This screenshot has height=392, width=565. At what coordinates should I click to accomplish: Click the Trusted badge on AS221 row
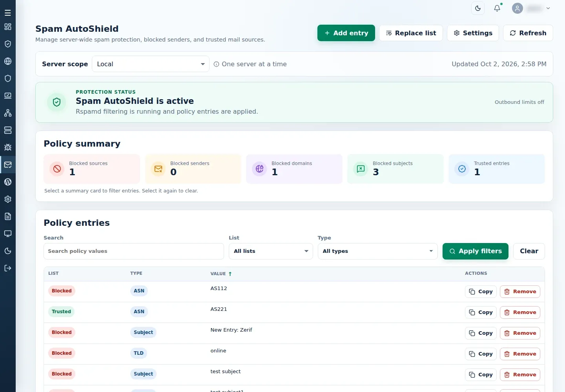pyautogui.click(x=61, y=312)
